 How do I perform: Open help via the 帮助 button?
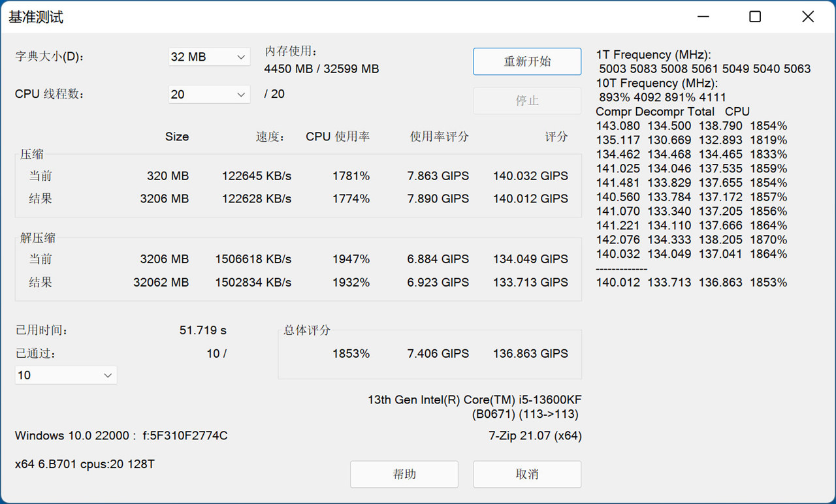coord(404,474)
